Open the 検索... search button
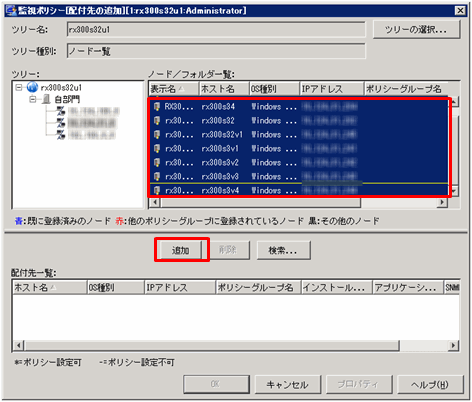Image resolution: width=472 pixels, height=402 pixels. point(283,250)
